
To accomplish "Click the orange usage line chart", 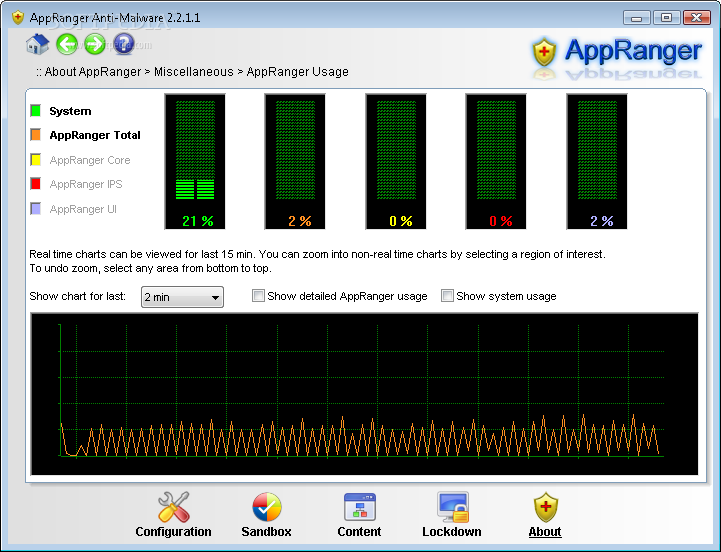I will 364,394.
